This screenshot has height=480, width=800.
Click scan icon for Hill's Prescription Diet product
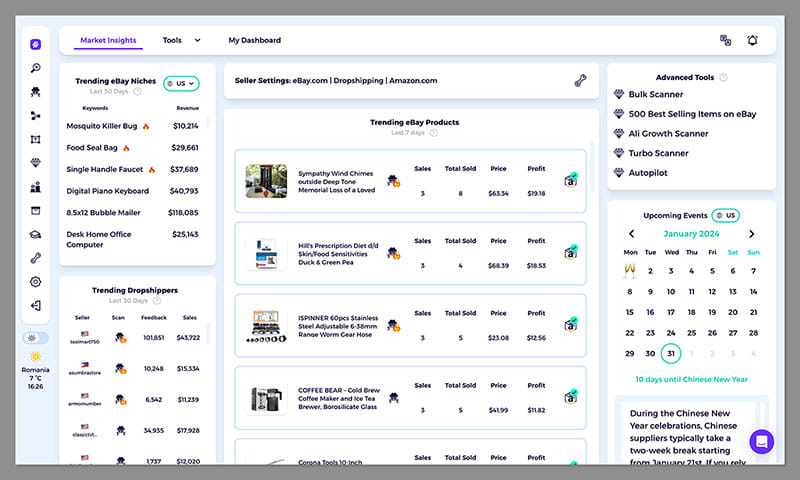click(393, 253)
